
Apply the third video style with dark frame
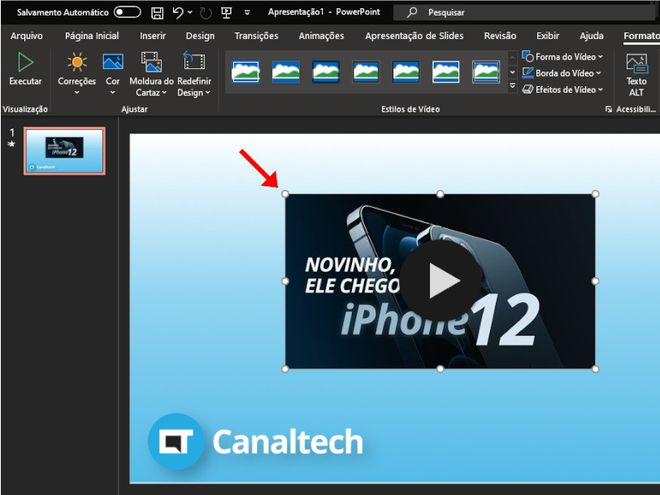pyautogui.click(x=326, y=72)
